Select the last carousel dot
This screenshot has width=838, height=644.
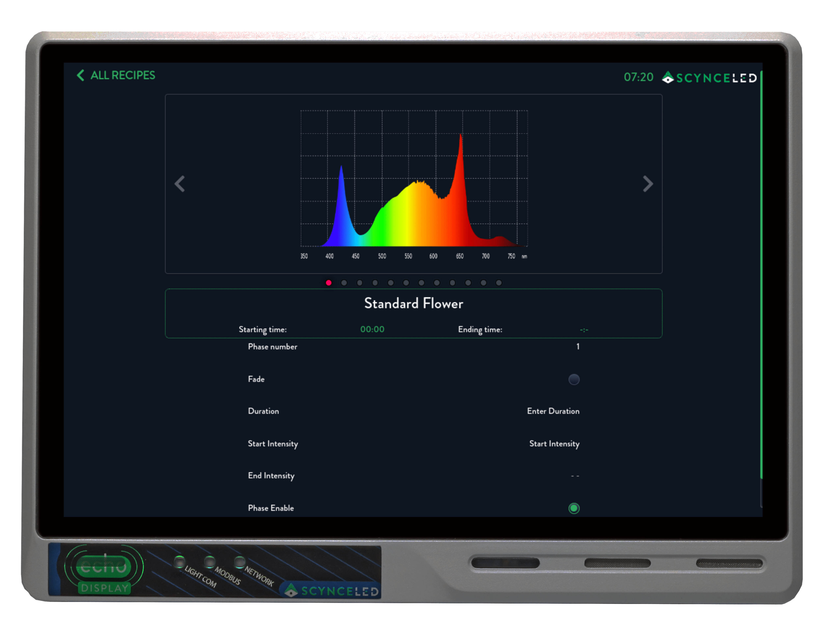pos(499,283)
